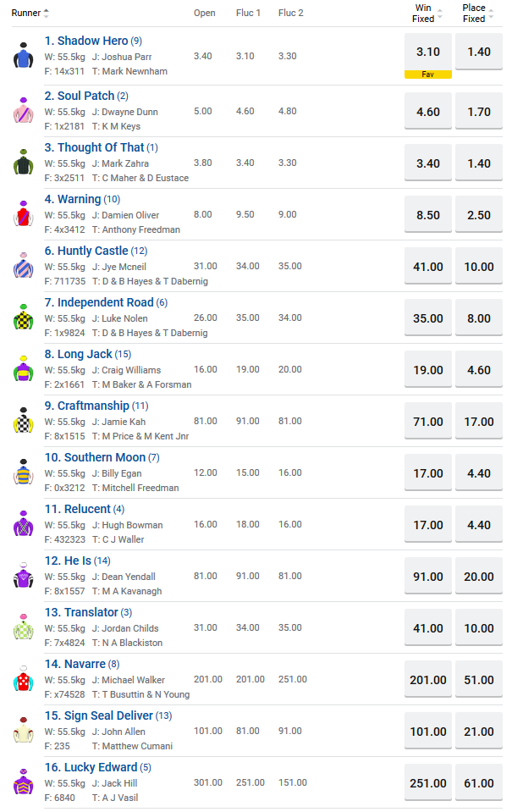Bet on Long Jack to win at 19.00

(x=427, y=369)
